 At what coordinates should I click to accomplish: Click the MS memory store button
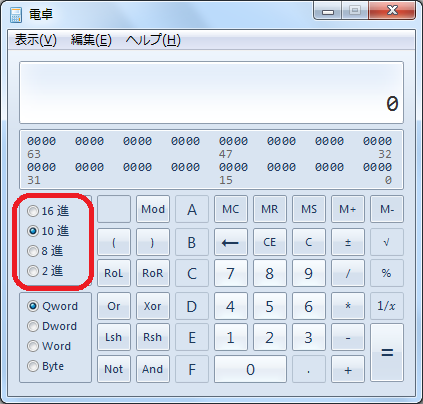[309, 209]
